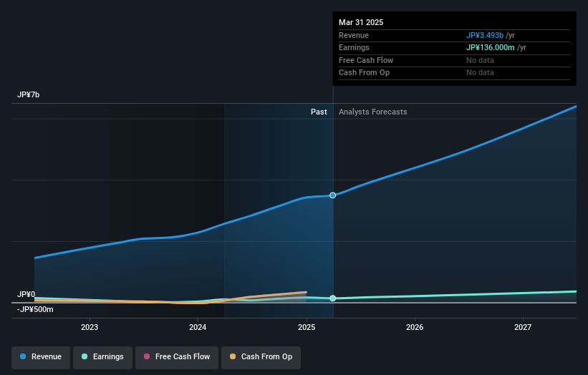Select the revenue data point at Mar 2025
This screenshot has height=375, width=588.
pos(332,195)
